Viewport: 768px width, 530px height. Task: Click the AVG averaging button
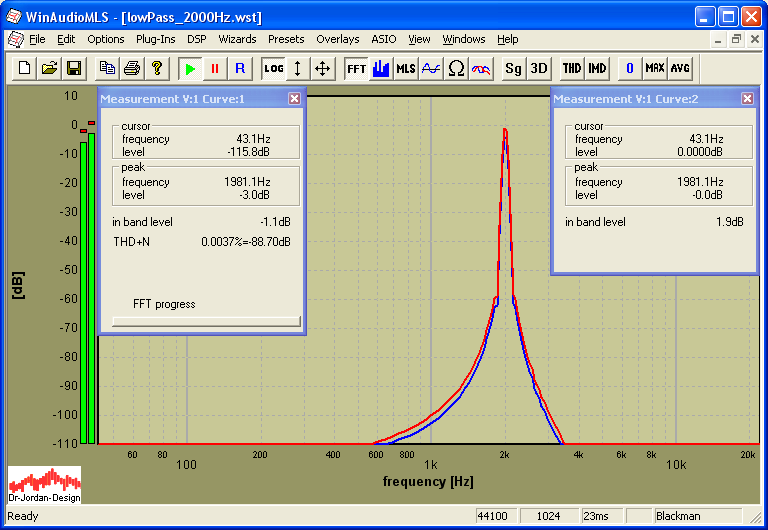click(680, 68)
